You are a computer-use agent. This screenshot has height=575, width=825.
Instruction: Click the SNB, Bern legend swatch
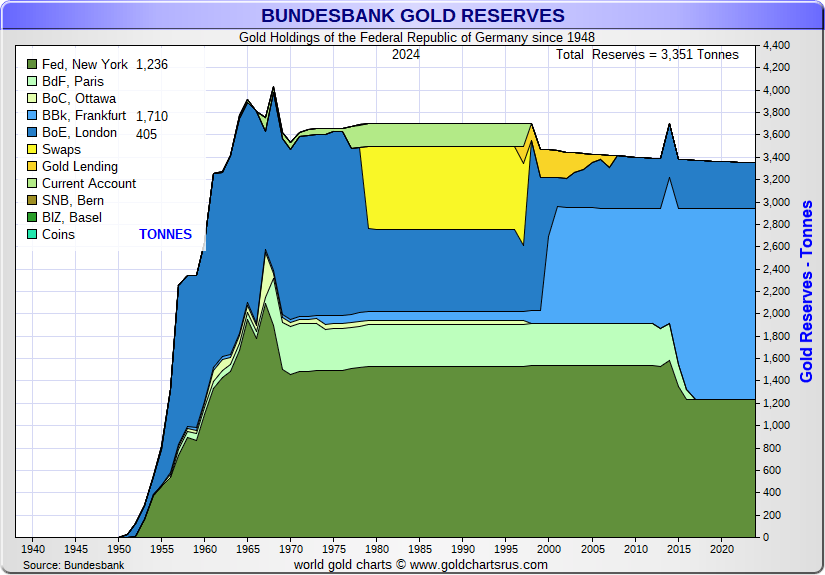pos(31,201)
